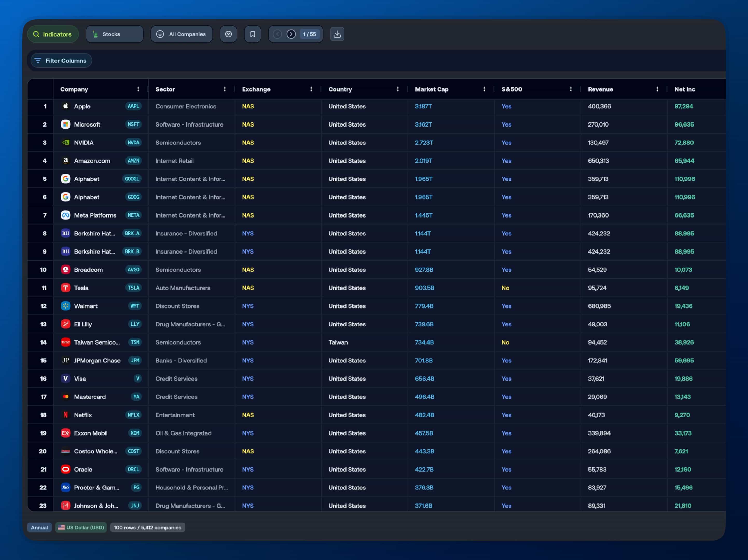Click the Mastercard logo icon
748x560 pixels.
[66, 397]
